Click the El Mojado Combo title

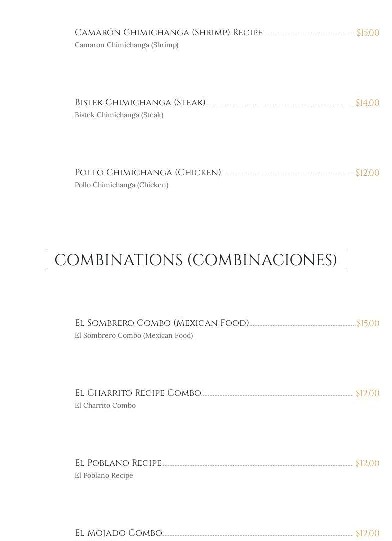pos(118,533)
